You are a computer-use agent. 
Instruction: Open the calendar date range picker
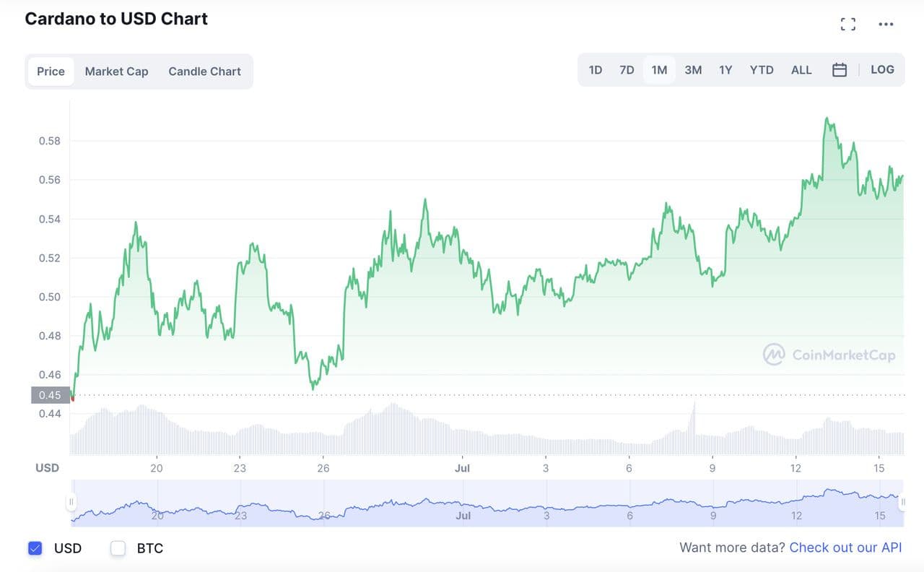pos(840,70)
